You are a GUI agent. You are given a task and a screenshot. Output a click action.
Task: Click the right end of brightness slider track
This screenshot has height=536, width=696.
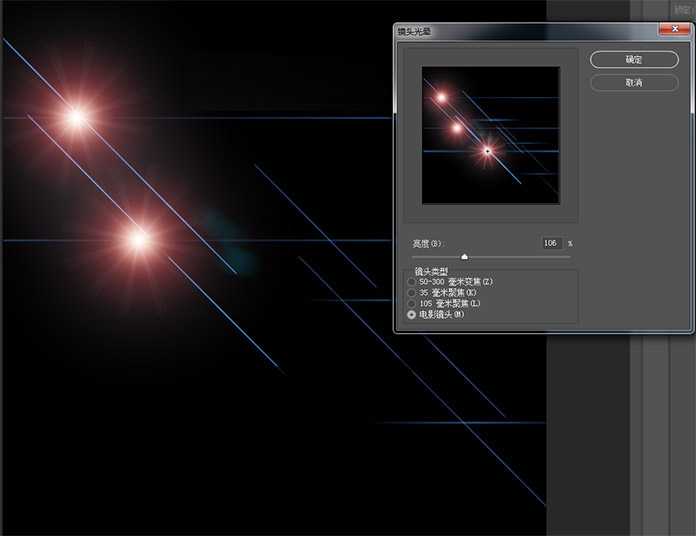569,257
